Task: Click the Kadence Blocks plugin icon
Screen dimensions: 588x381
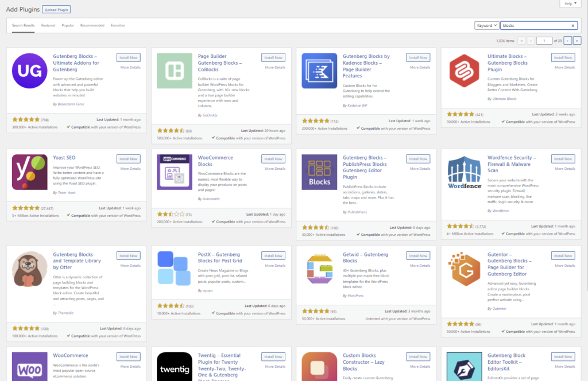Action: pos(319,71)
